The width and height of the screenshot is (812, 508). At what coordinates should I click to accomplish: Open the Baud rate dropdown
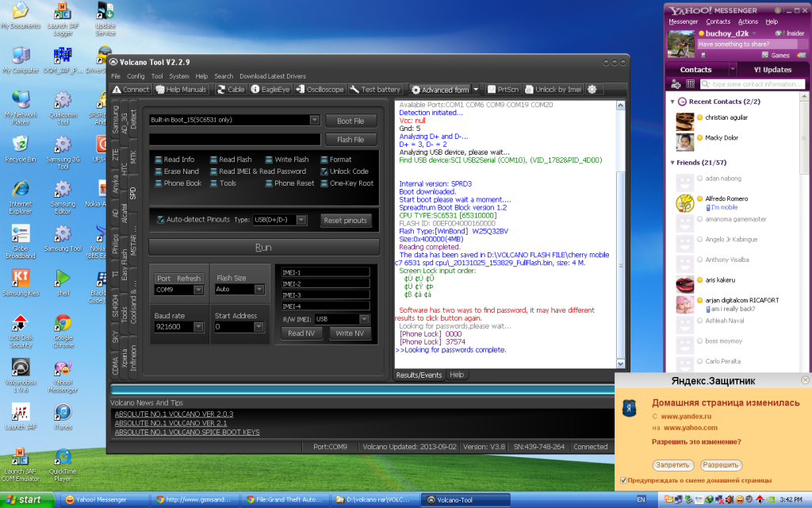[198, 326]
